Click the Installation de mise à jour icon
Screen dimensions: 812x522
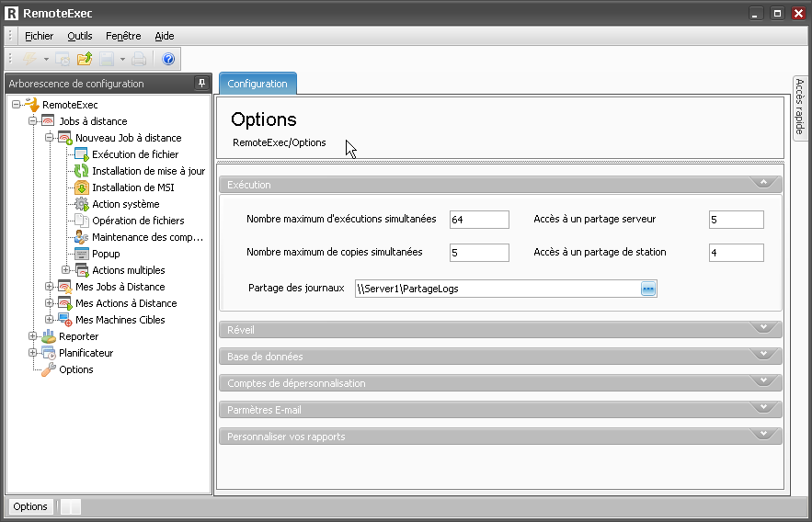coord(81,171)
